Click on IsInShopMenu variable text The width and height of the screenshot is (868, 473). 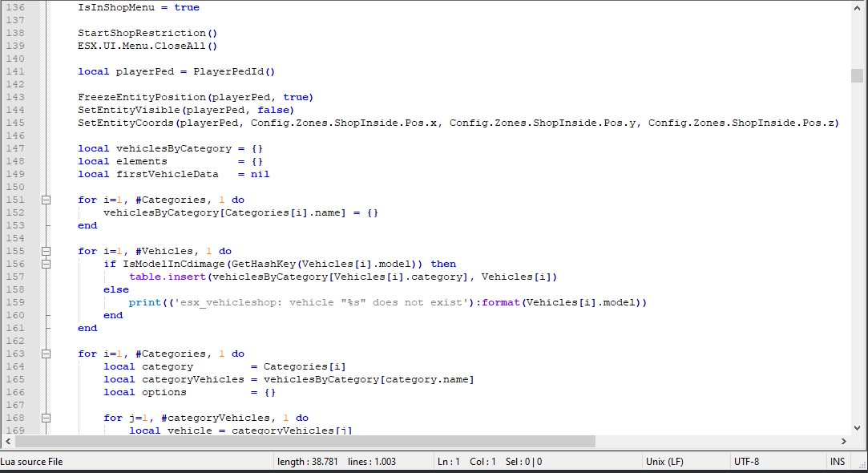pos(116,8)
